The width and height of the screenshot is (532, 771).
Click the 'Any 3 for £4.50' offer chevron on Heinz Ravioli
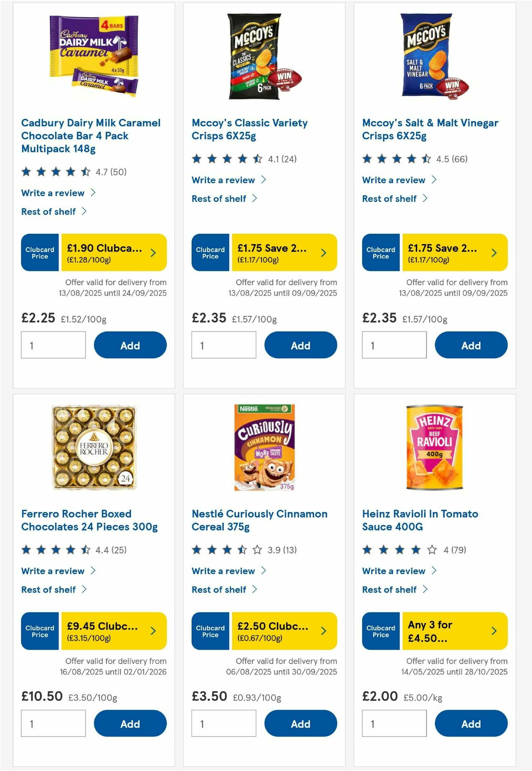pyautogui.click(x=493, y=631)
